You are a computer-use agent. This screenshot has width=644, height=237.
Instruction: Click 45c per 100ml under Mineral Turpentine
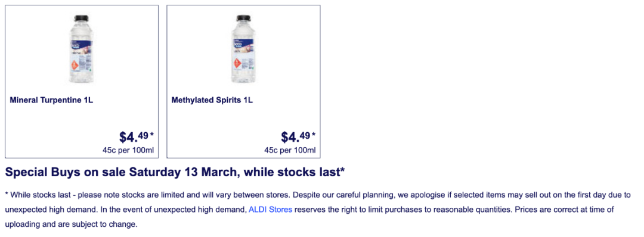128,151
